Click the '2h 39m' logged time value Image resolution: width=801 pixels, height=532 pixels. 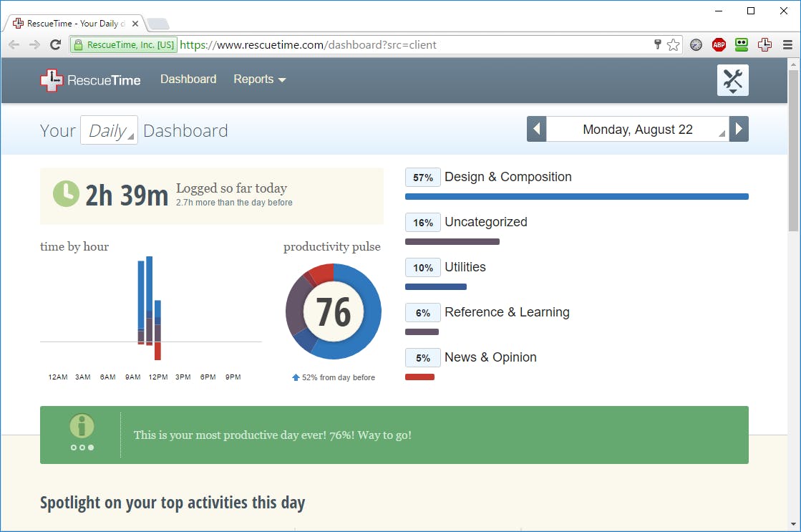coord(127,195)
